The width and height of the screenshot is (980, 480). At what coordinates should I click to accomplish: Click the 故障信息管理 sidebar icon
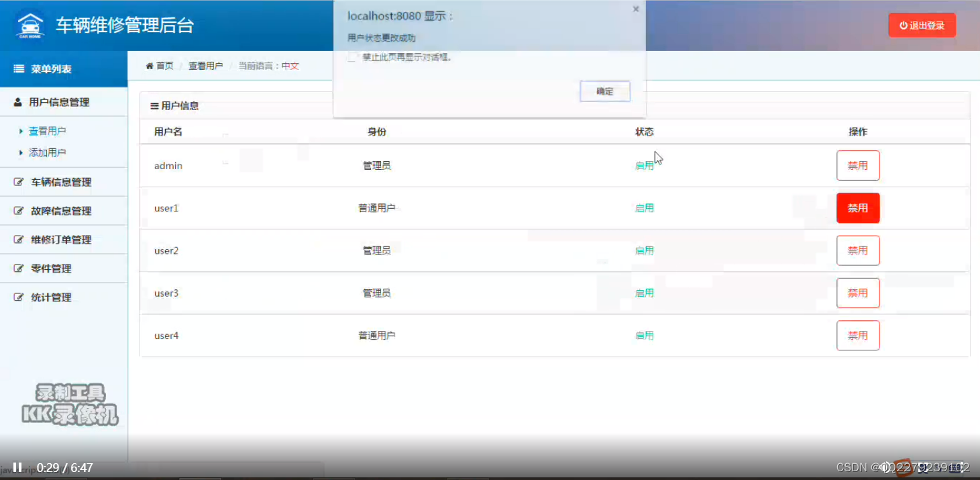coord(17,210)
